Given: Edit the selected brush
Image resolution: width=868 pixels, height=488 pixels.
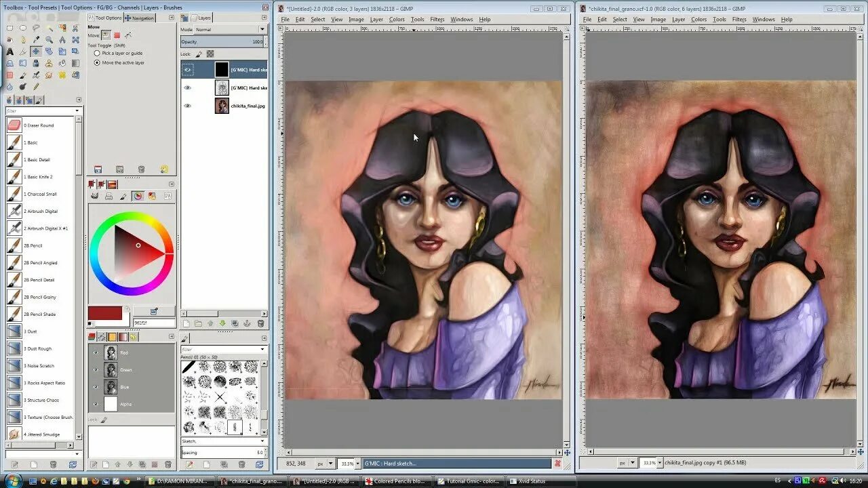Looking at the screenshot, I should tap(189, 464).
